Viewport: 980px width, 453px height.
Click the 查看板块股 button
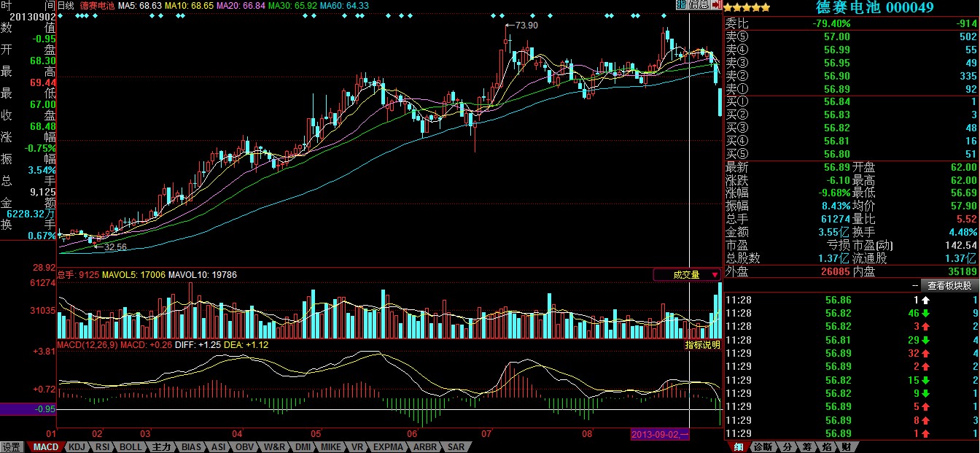point(949,285)
